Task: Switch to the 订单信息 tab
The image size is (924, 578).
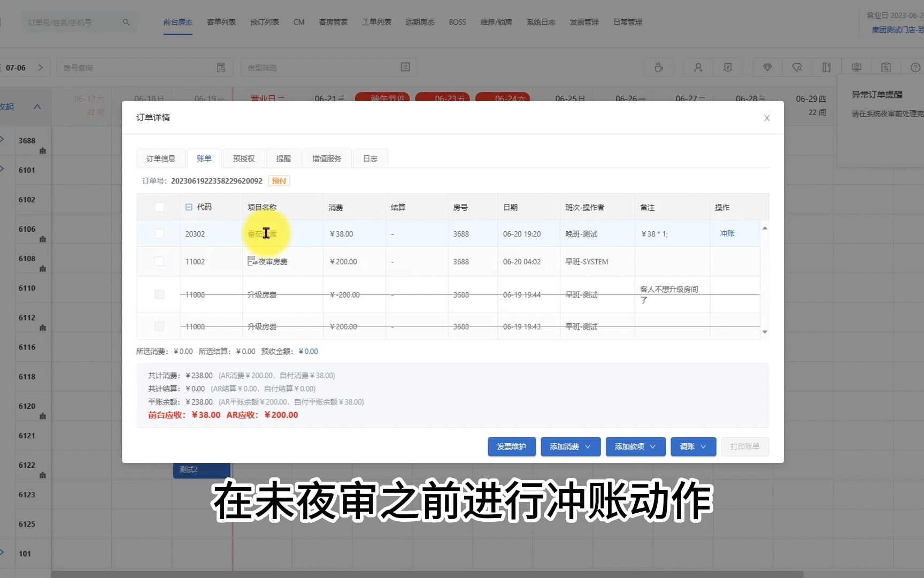Action: click(161, 158)
